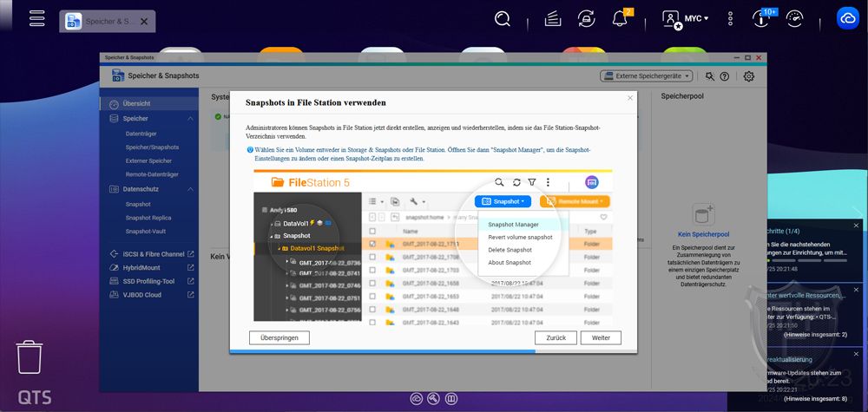Open background tasks icon in top bar

(552, 19)
